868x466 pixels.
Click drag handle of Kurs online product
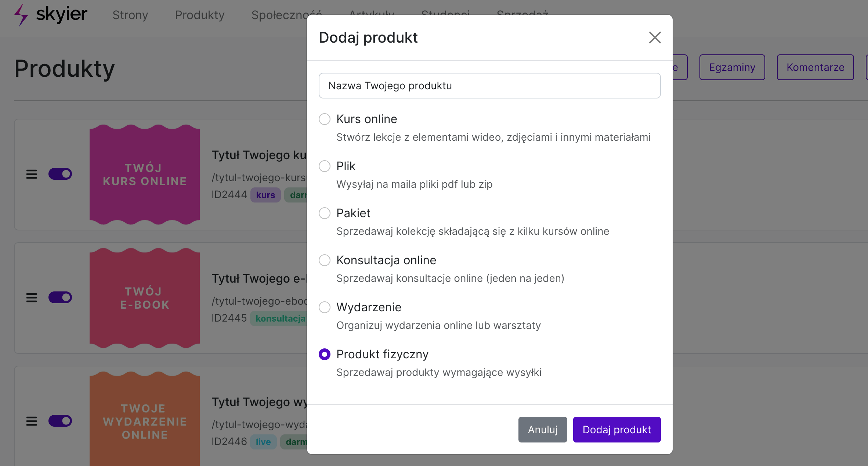pos(32,174)
